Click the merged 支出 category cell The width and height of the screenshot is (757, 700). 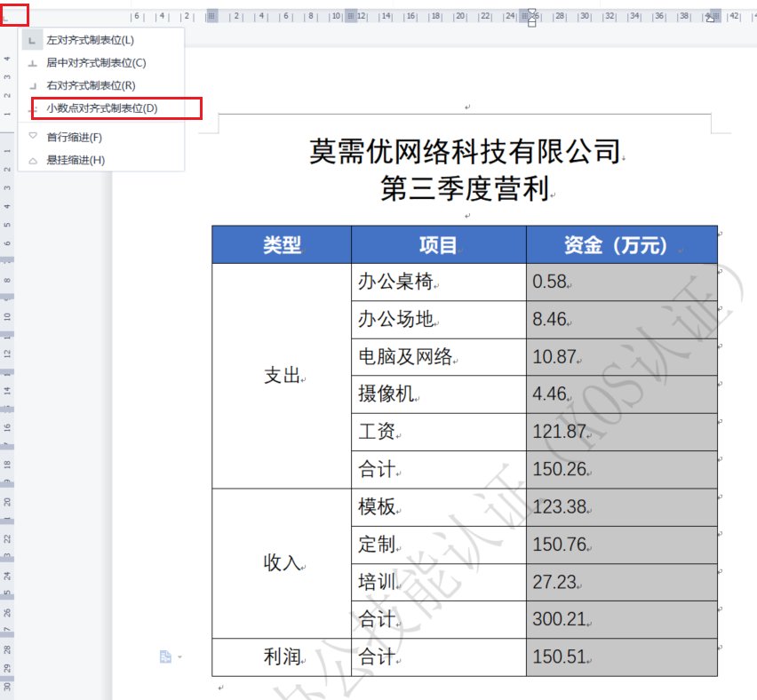pyautogui.click(x=282, y=376)
